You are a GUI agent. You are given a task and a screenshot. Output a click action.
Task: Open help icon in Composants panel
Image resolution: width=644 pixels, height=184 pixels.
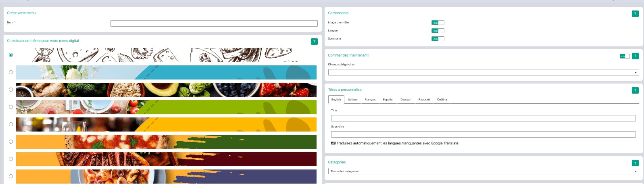pyautogui.click(x=635, y=14)
